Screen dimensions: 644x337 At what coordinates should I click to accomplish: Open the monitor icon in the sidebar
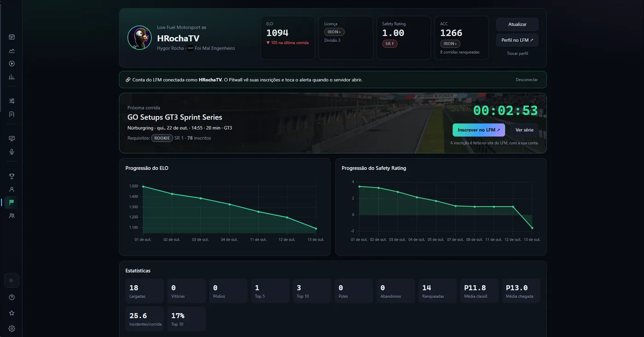pyautogui.click(x=12, y=138)
